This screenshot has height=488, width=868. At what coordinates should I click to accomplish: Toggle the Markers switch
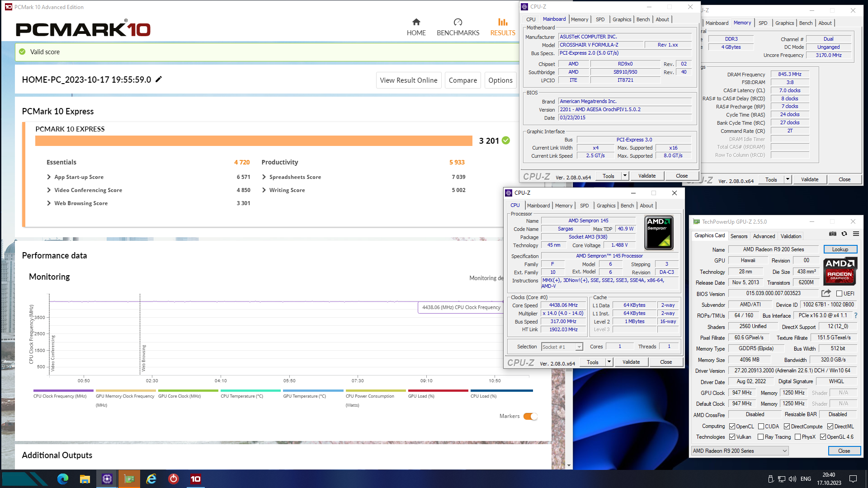(x=530, y=416)
